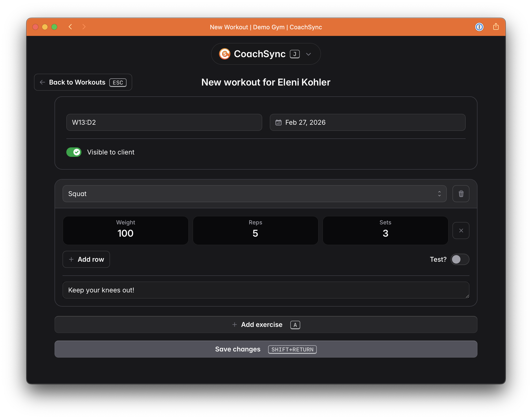This screenshot has height=419, width=532.
Task: Delete the Squat exercise using the trash icon
Action: click(461, 193)
